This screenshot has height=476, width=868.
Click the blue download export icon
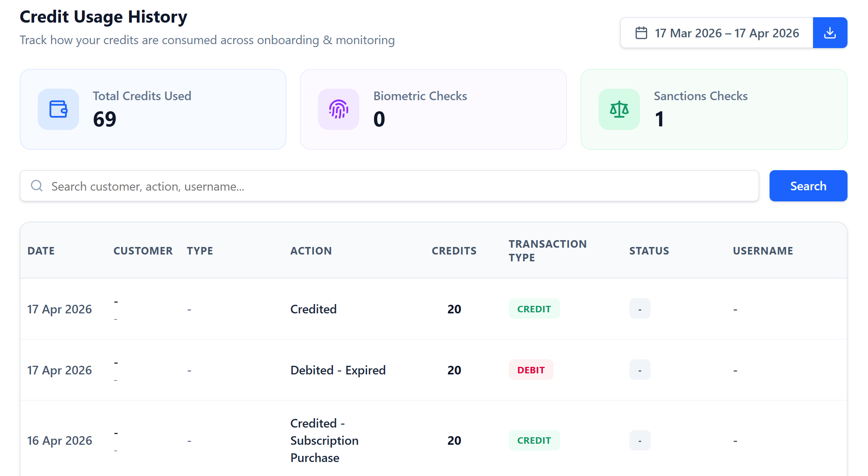click(x=830, y=32)
